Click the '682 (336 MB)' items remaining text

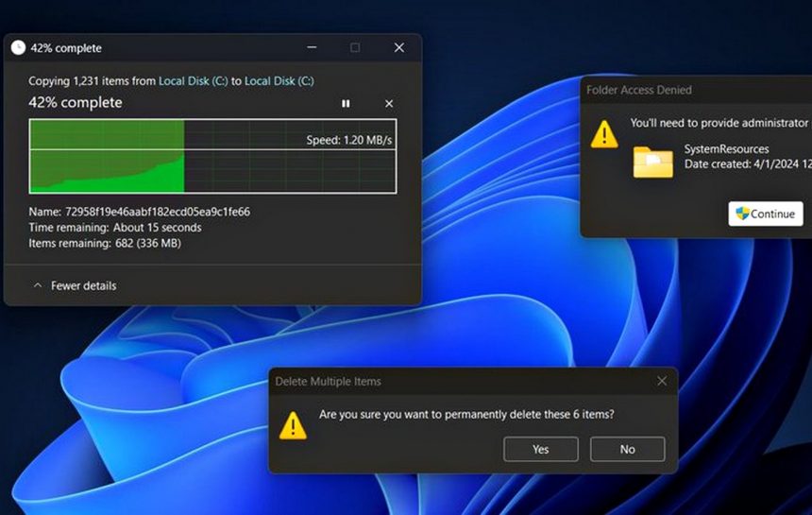coord(148,243)
